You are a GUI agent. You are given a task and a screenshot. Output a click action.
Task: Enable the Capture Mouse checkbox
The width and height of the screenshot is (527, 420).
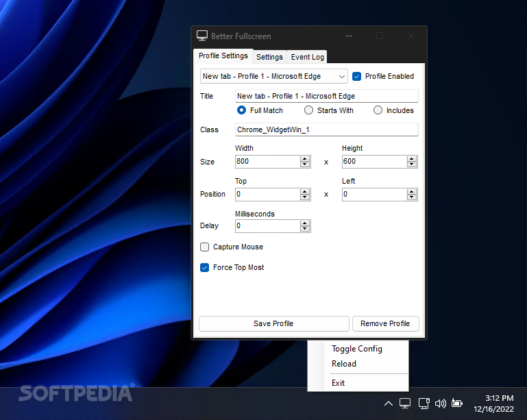tap(204, 247)
